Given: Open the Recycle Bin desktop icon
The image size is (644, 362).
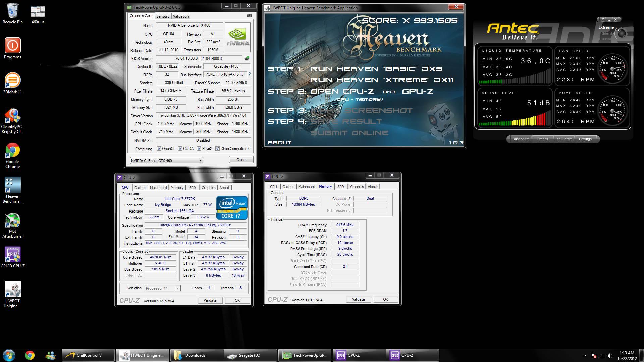Looking at the screenshot, I should click(x=13, y=14).
